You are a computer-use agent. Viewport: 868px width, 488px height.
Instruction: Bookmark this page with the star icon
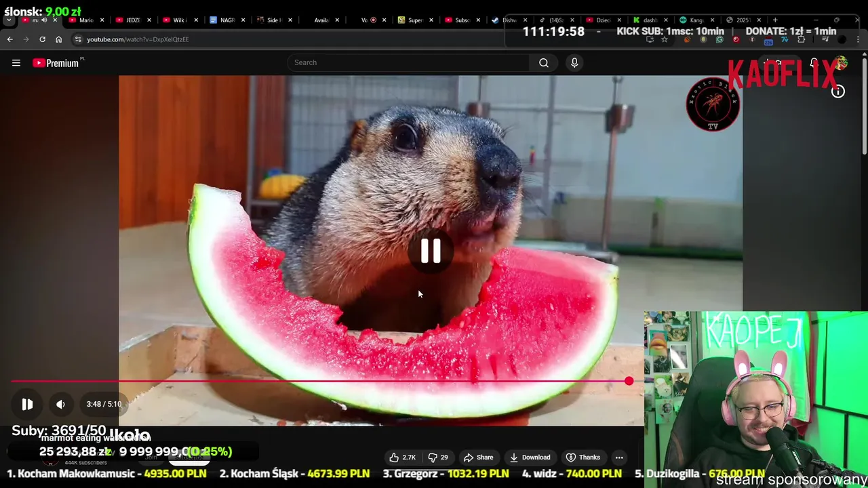click(x=665, y=39)
